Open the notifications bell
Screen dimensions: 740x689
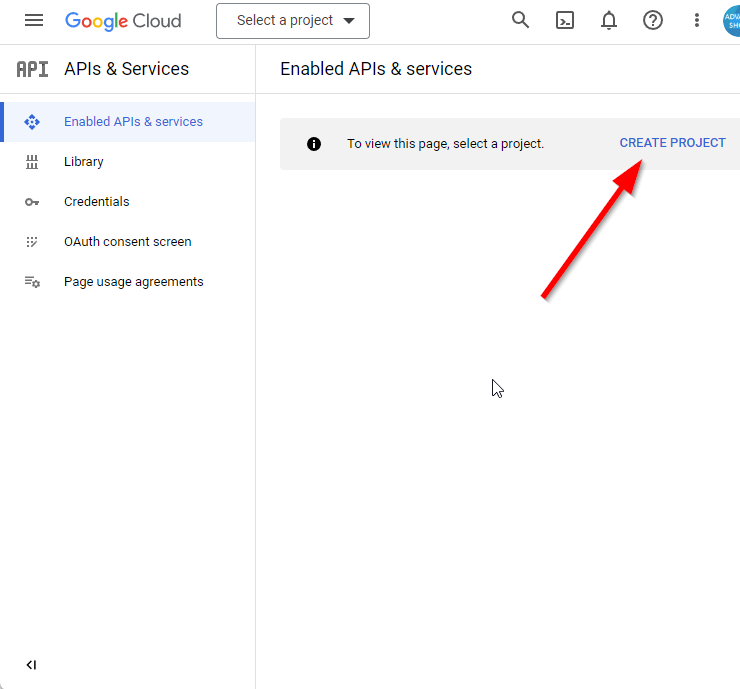click(609, 20)
